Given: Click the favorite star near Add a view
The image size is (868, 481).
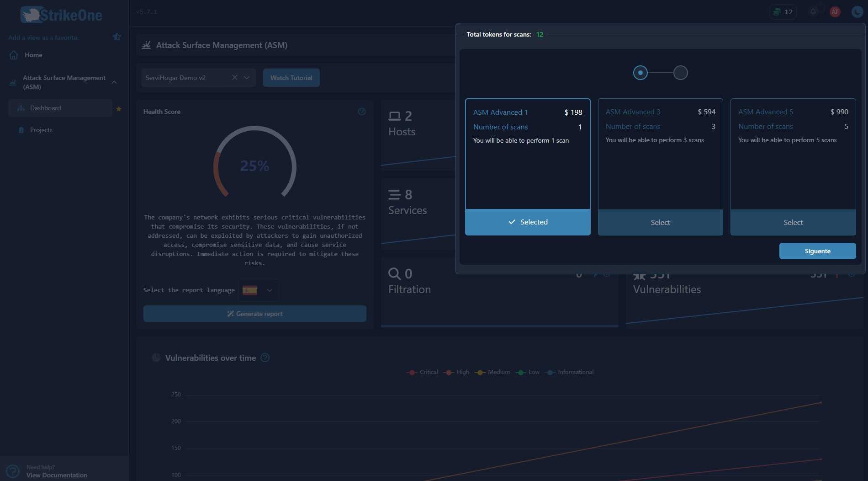Looking at the screenshot, I should [x=117, y=37].
